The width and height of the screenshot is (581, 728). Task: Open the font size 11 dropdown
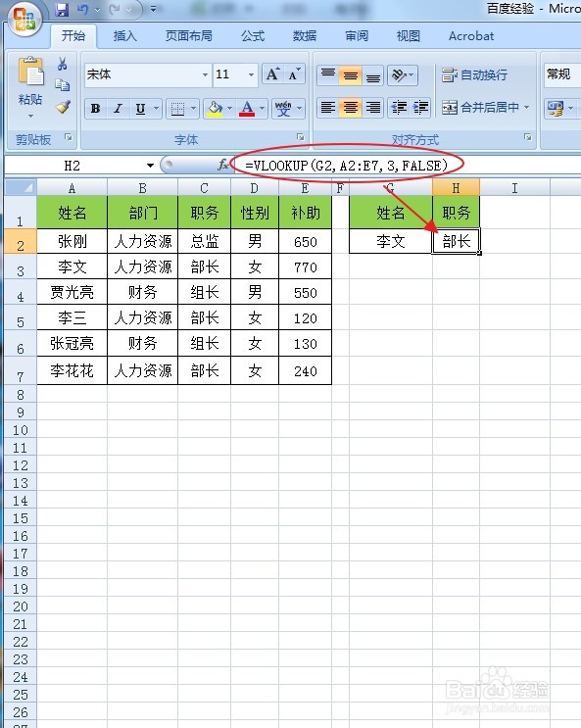click(251, 74)
